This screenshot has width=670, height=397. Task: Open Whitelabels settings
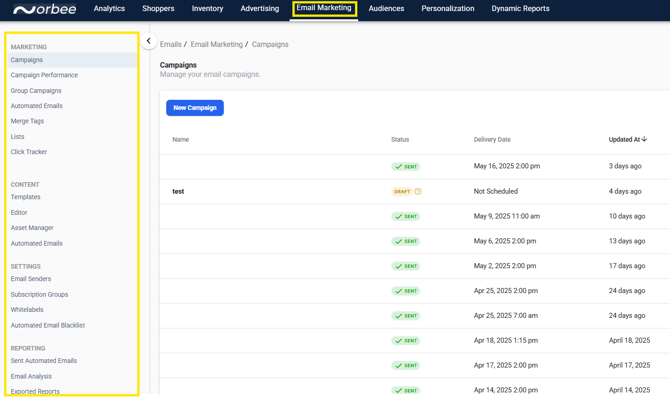27,310
